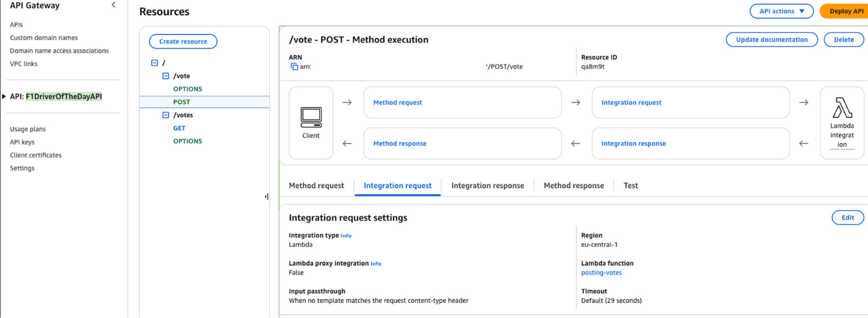Click Edit for Integration request settings
Viewport: 868px width, 318px height.
pos(847,218)
